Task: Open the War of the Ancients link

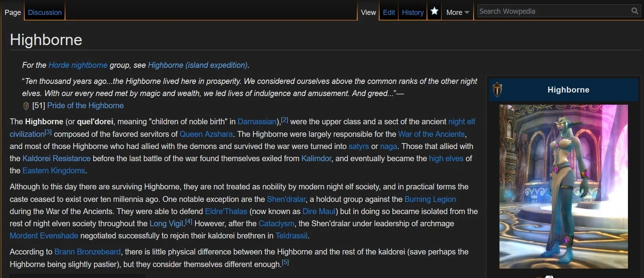Action: click(x=431, y=134)
